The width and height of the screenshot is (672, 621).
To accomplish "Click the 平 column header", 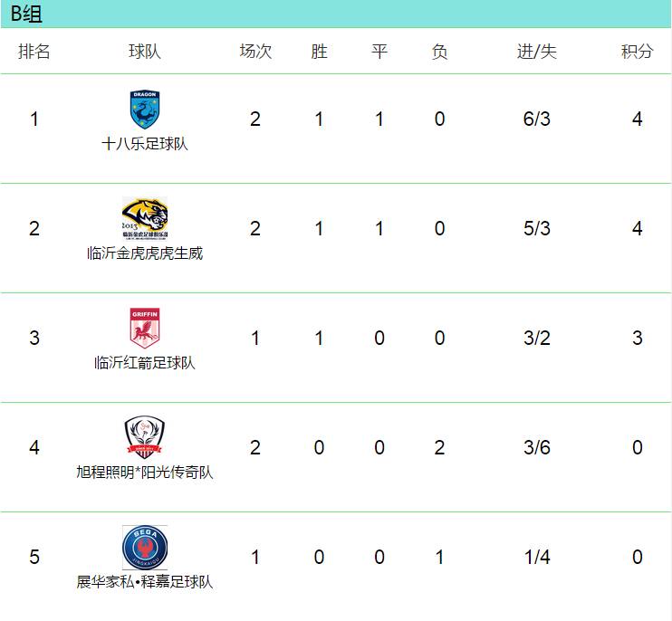I will 379,52.
